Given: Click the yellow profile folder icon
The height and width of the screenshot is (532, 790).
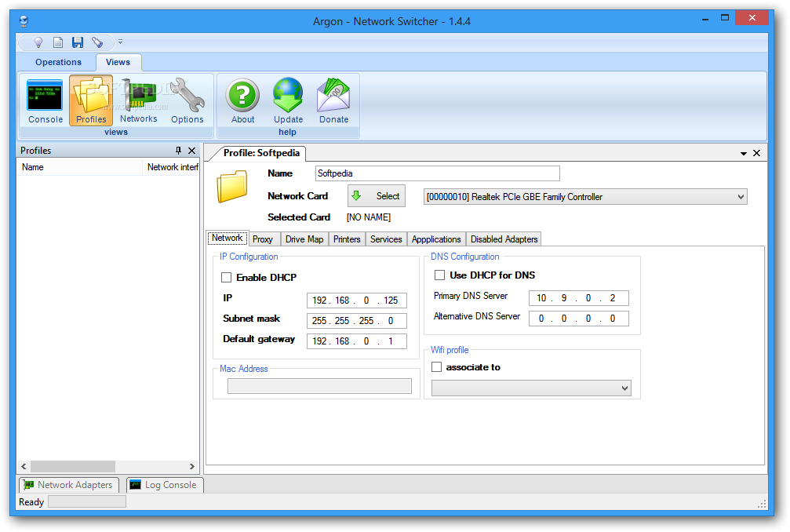Looking at the screenshot, I should pyautogui.click(x=231, y=186).
